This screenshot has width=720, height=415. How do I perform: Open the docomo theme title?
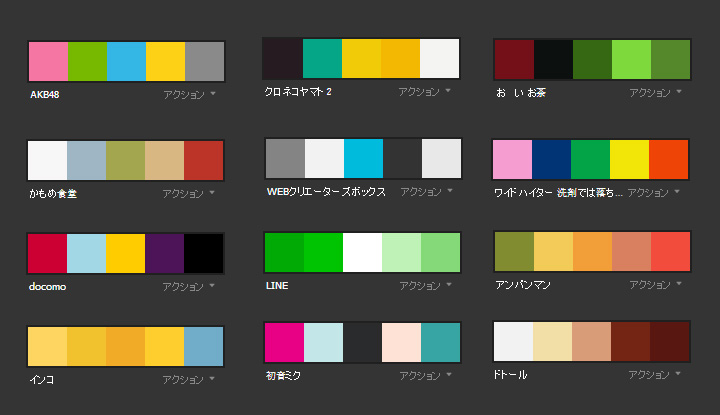(x=47, y=287)
